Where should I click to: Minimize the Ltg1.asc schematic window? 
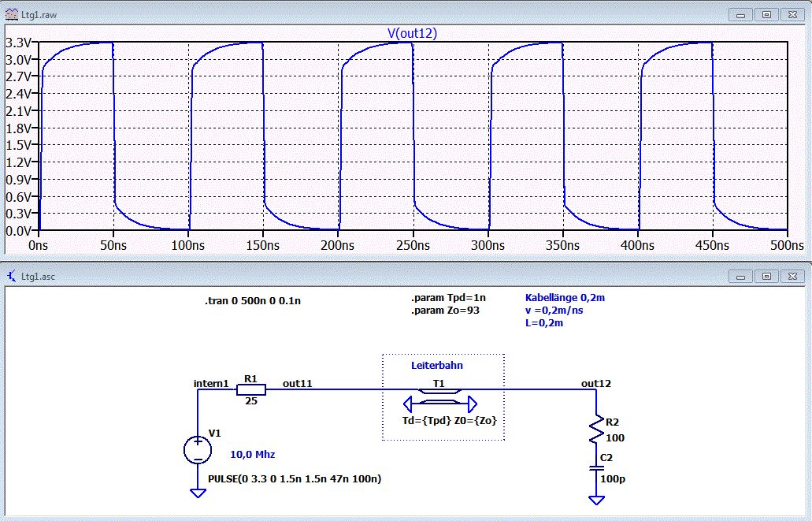740,277
